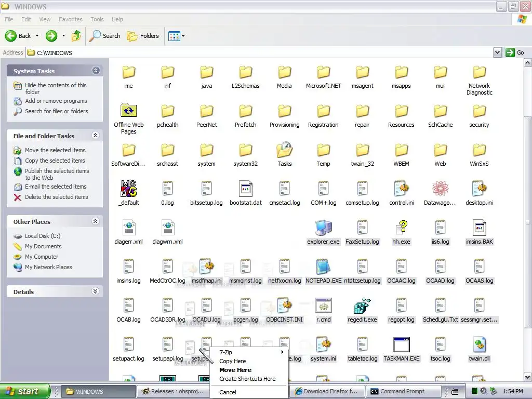This screenshot has height=399, width=532.
Task: Open the File menu
Action: pyautogui.click(x=9, y=19)
